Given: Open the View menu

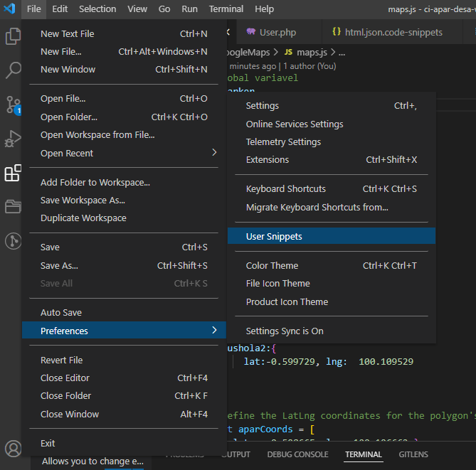Looking at the screenshot, I should click(x=137, y=9).
